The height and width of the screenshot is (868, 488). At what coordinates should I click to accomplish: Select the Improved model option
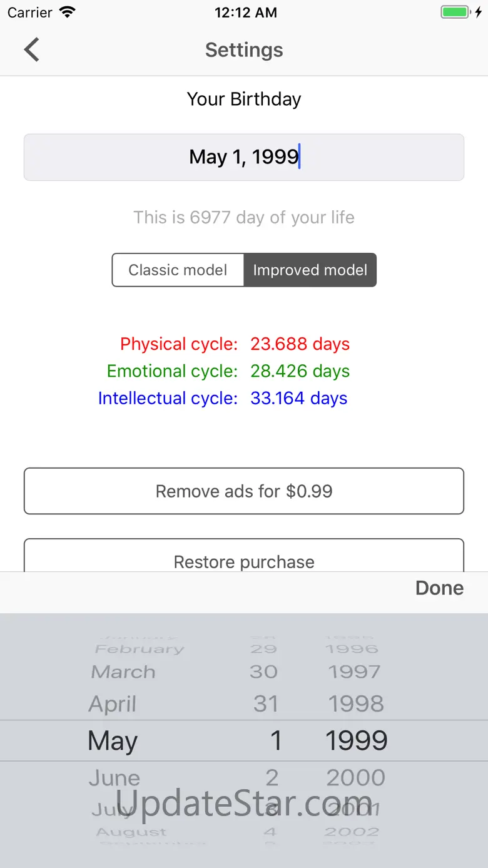click(310, 270)
